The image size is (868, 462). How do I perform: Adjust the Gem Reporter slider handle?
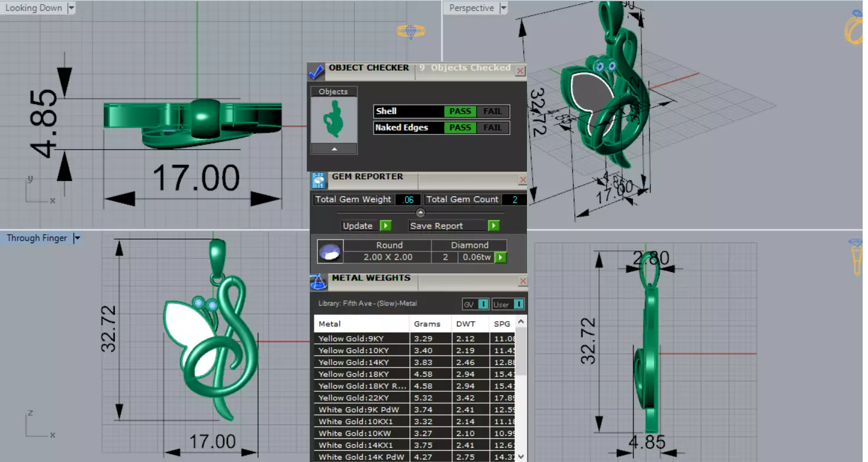[x=420, y=213]
